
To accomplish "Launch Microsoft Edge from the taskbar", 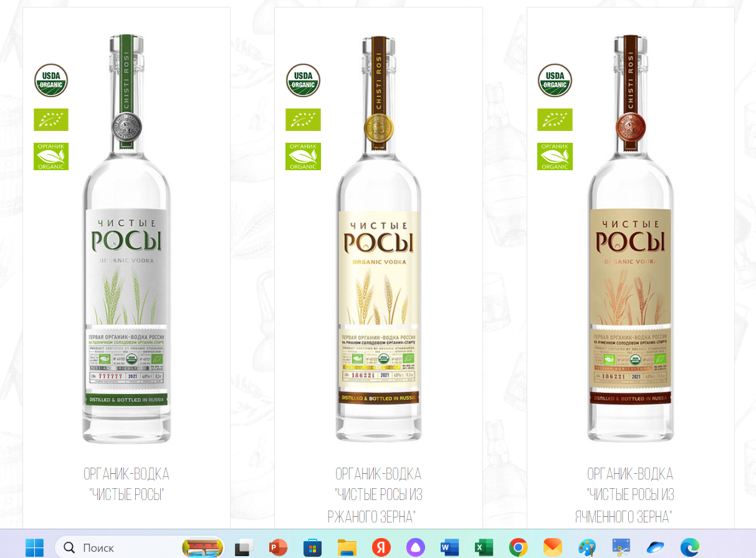I will (689, 547).
